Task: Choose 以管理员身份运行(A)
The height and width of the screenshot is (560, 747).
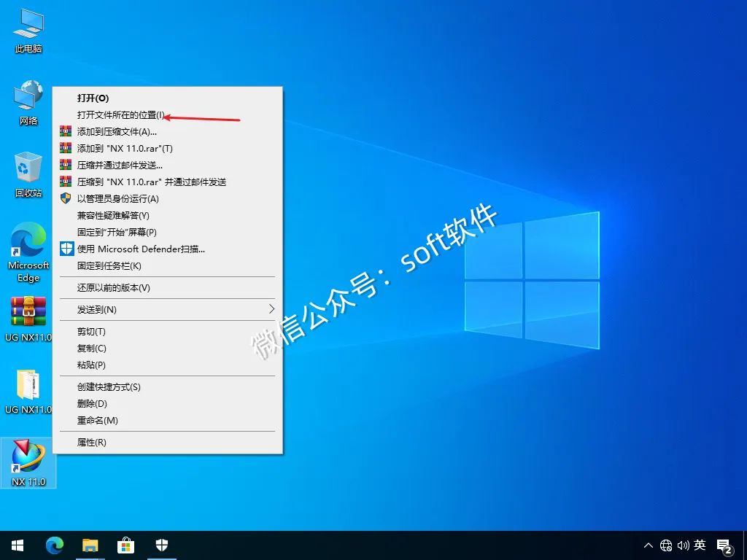Action: pos(167,198)
